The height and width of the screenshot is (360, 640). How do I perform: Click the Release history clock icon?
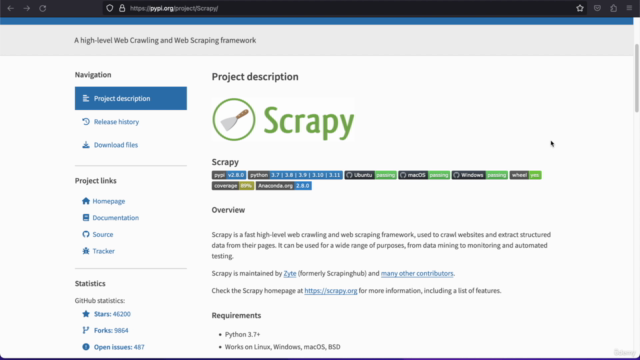[86, 122]
